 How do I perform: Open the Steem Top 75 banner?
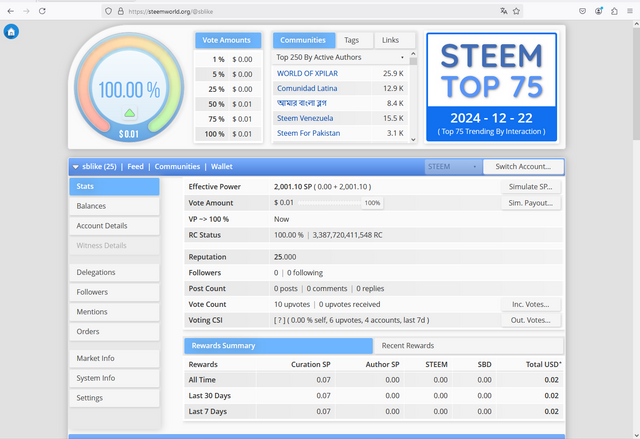click(x=491, y=87)
